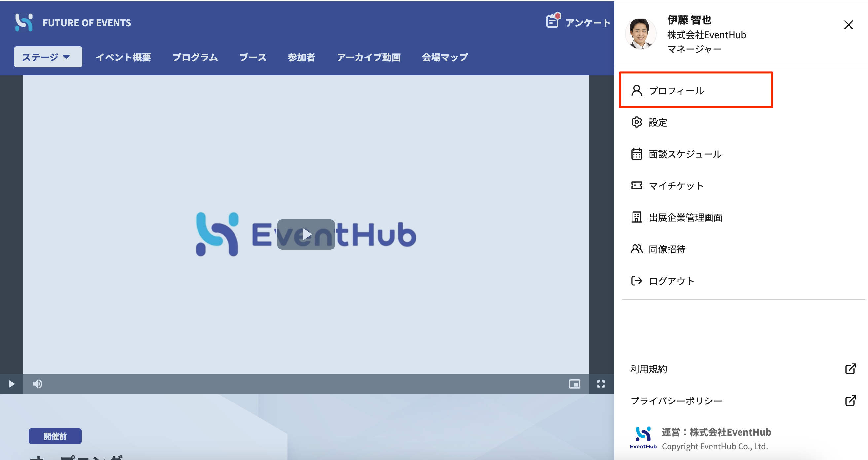
Task: Click the profile person icon
Action: 636,91
